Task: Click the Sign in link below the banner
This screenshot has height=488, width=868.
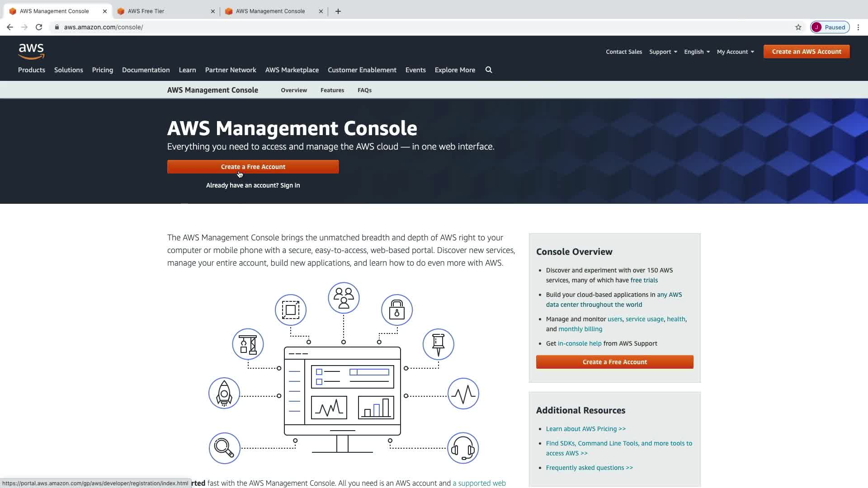Action: point(290,185)
